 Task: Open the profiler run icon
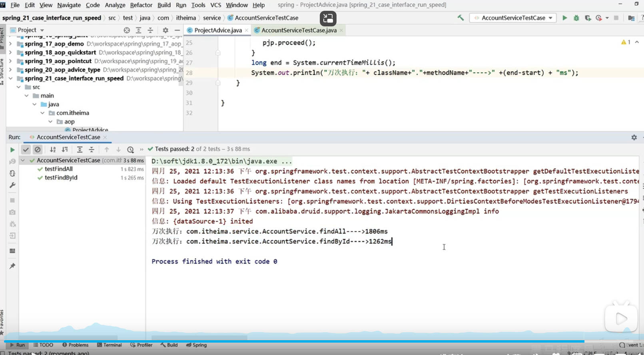pos(599,18)
